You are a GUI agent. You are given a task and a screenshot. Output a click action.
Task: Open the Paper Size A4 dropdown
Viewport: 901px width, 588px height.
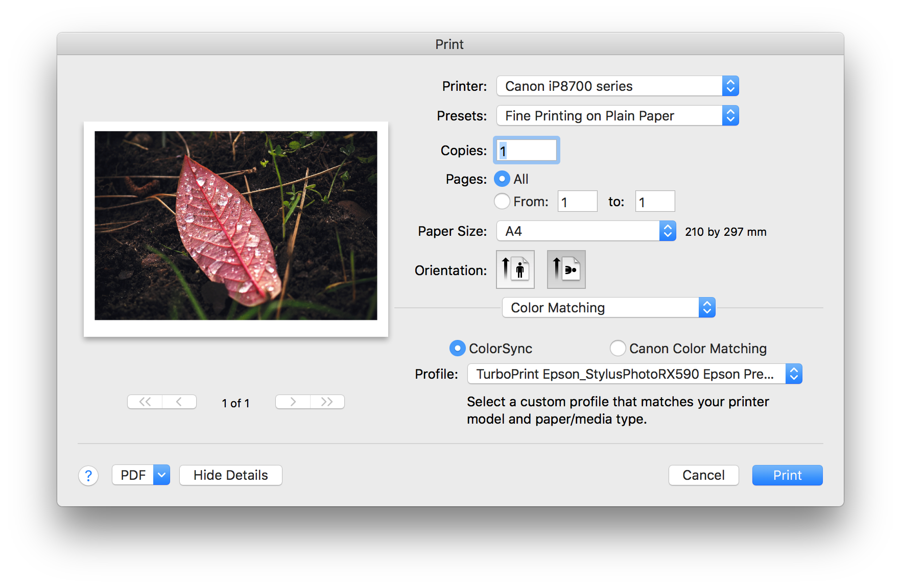pos(586,231)
